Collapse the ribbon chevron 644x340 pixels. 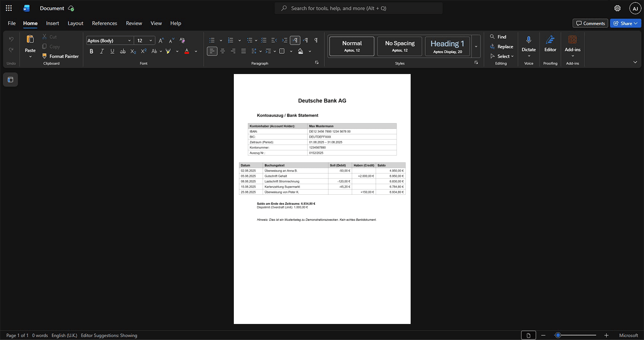pos(635,62)
